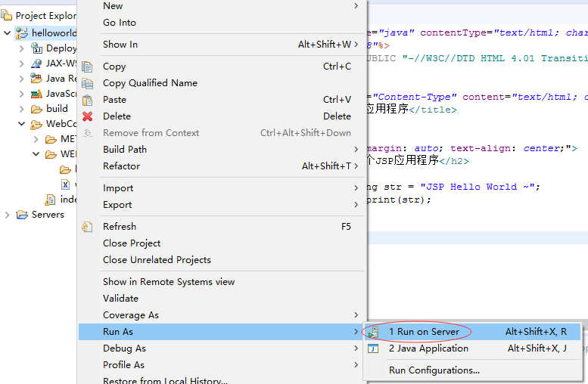This screenshot has width=588, height=384.
Task: Select Copy in the context menu
Action: click(221, 67)
